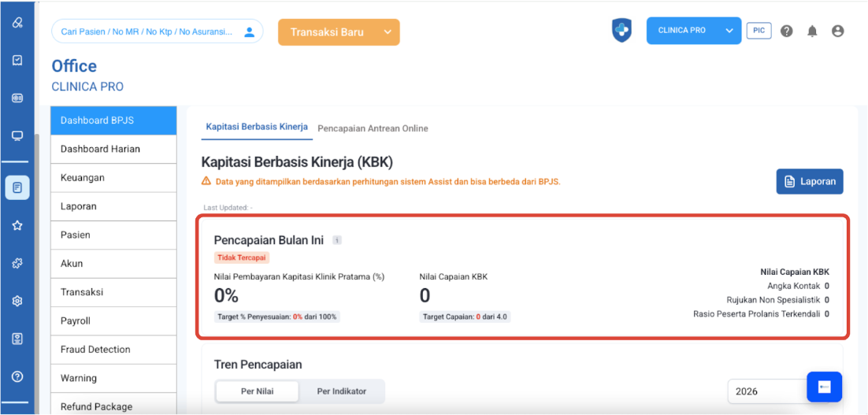Click the Cari Pasien search field
868x415 pixels.
(x=147, y=31)
